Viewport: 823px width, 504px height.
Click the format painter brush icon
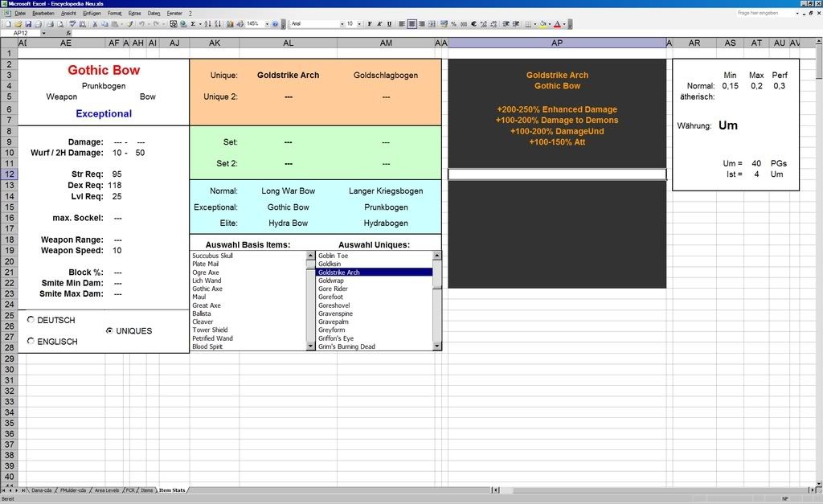(x=129, y=23)
